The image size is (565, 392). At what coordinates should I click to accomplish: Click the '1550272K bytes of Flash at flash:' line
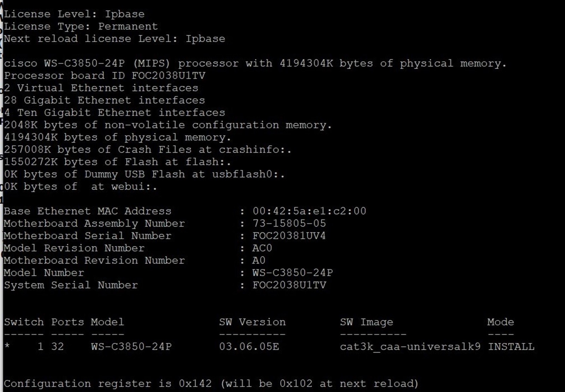pos(118,162)
